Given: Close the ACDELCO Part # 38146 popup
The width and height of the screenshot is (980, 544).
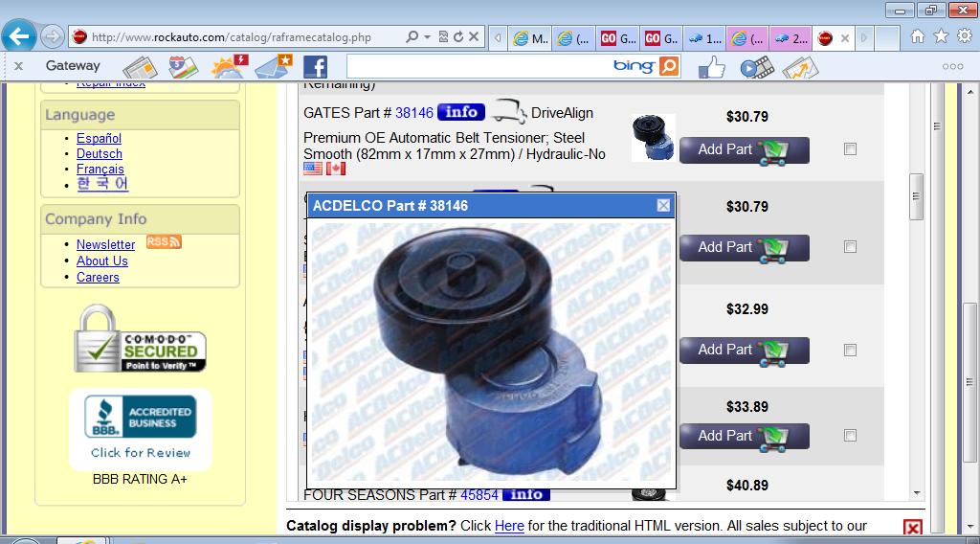Looking at the screenshot, I should 663,206.
